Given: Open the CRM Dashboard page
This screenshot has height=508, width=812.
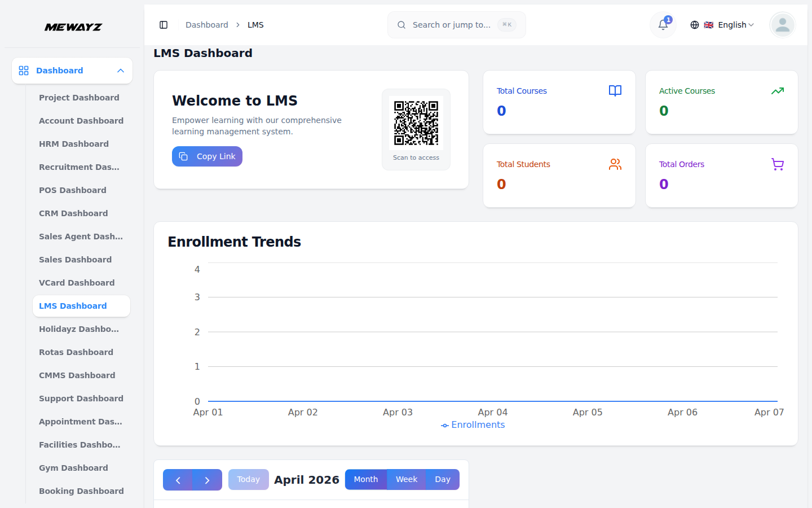Looking at the screenshot, I should tap(73, 213).
